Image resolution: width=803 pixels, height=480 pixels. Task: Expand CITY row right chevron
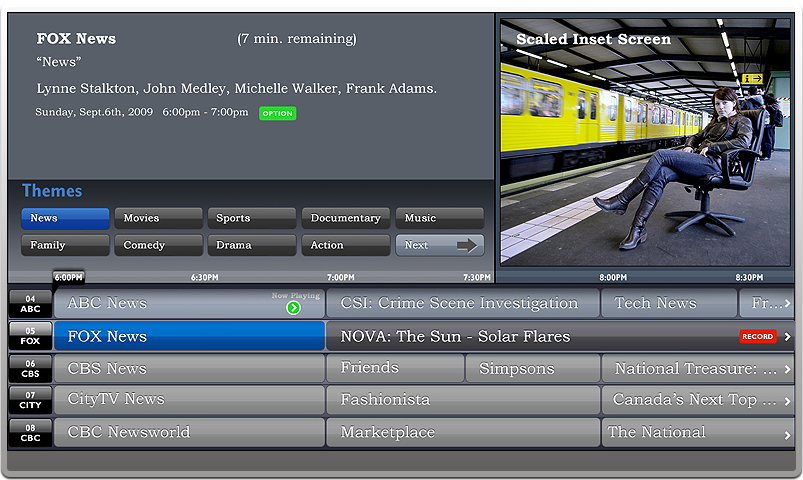(x=787, y=401)
